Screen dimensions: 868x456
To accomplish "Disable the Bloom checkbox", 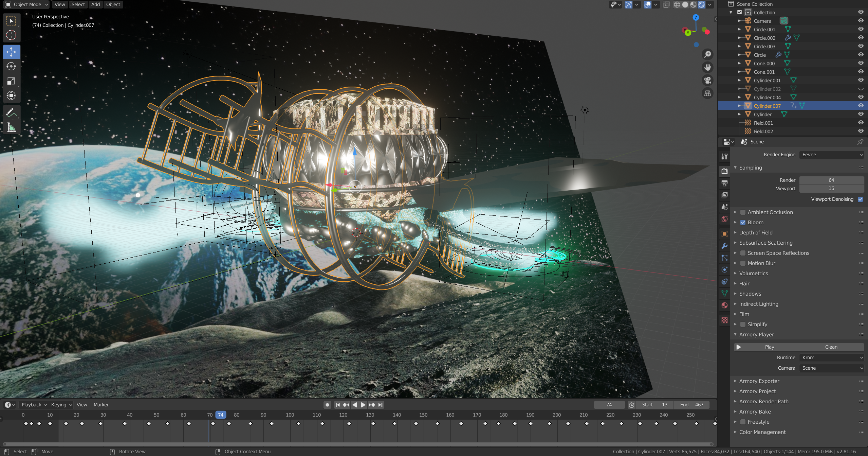I will coord(743,222).
